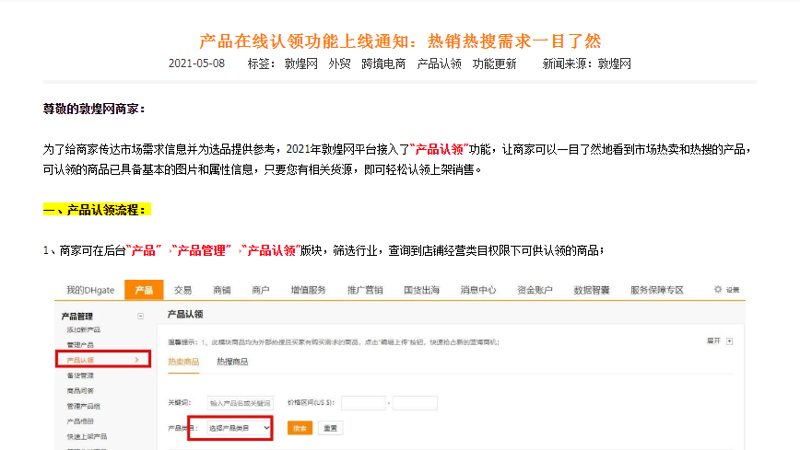Select 产品认领 in the left sidebar

coord(103,360)
